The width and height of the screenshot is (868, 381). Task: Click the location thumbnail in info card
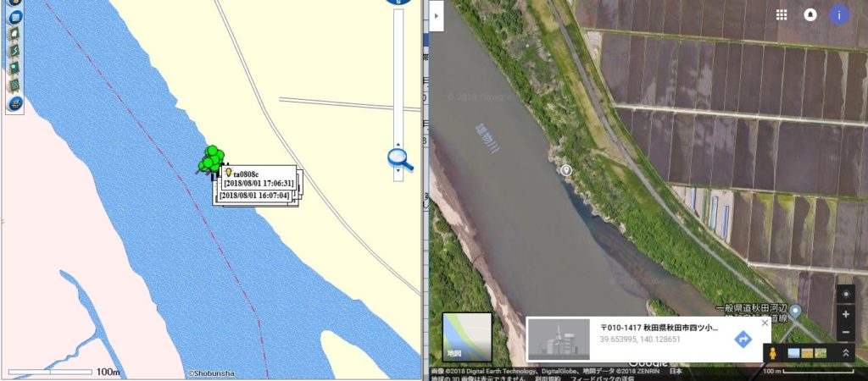pos(559,339)
